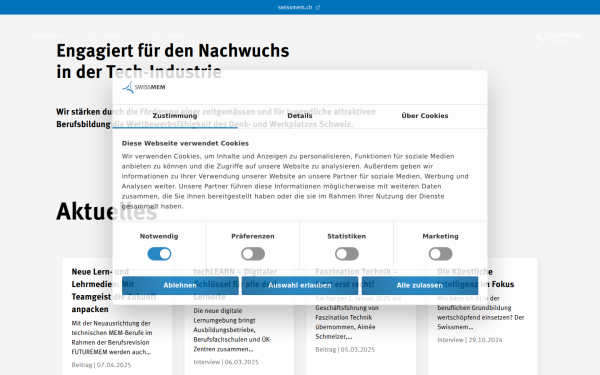
Task: Open the techLEARN article card
Action: (x=239, y=316)
